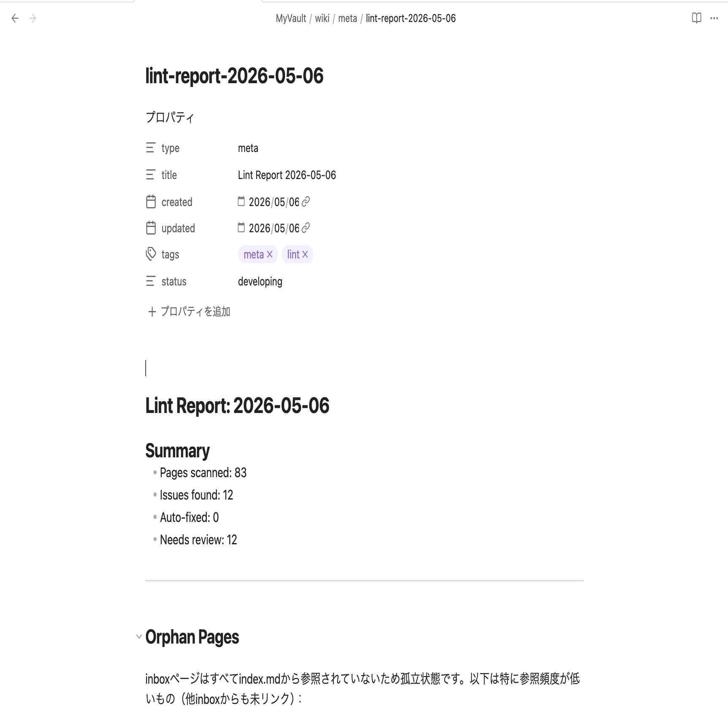
Task: Open date picker for created value
Action: pos(241,201)
